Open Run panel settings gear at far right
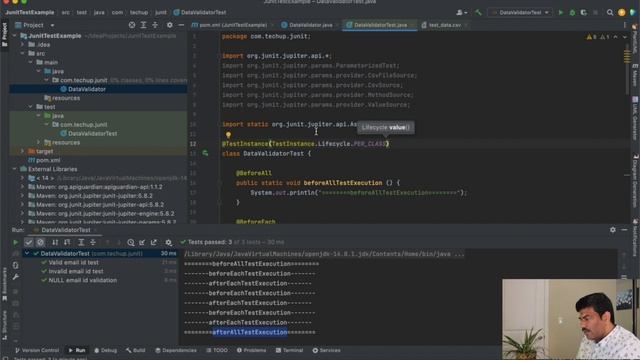Image resolution: width=640 pixels, height=360 pixels. pos(613,230)
